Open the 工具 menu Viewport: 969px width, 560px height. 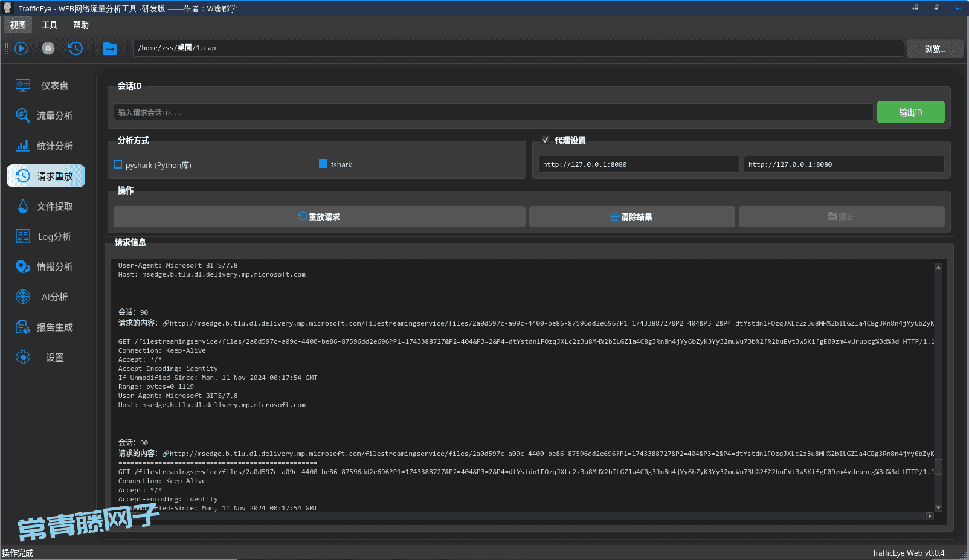pos(50,25)
